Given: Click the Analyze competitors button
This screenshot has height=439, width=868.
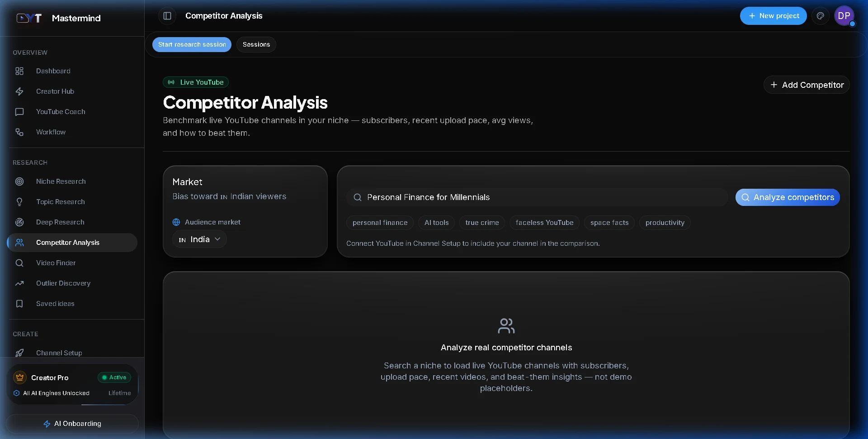Looking at the screenshot, I should tap(788, 197).
